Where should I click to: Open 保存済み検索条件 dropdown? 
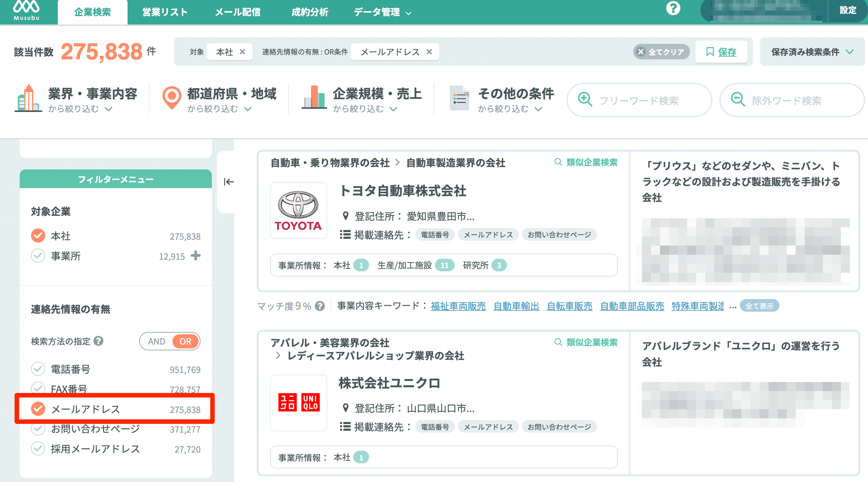pos(812,52)
